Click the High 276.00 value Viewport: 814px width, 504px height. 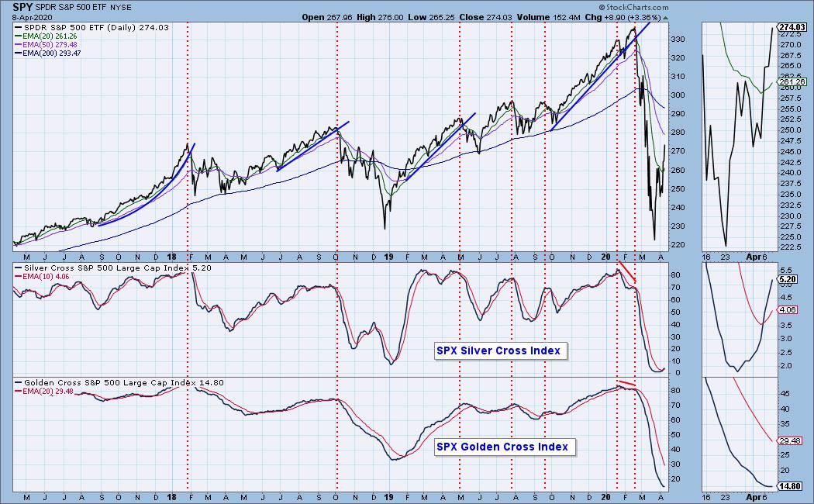pos(380,17)
